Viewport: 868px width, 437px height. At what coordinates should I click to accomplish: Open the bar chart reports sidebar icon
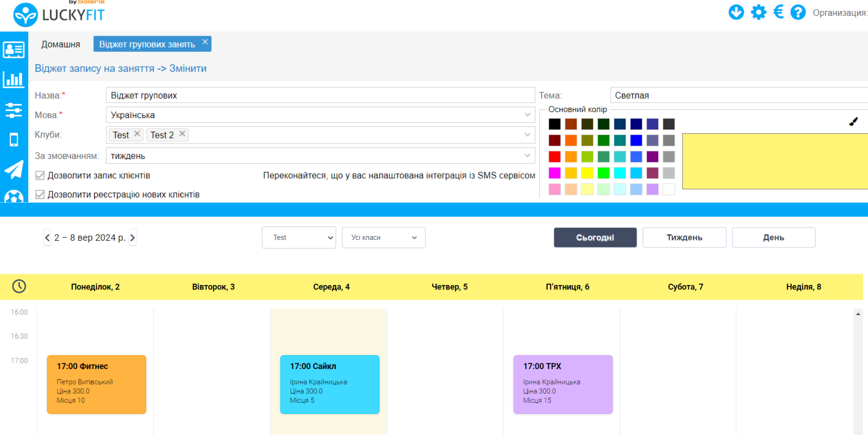(14, 80)
